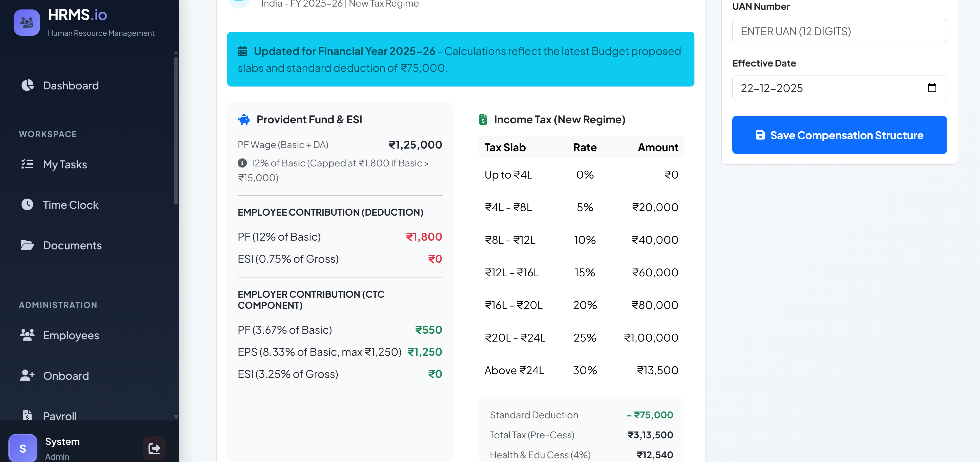Screen dimensions: 980x462
Task: Open the Employees admin link
Action: pyautogui.click(x=71, y=335)
